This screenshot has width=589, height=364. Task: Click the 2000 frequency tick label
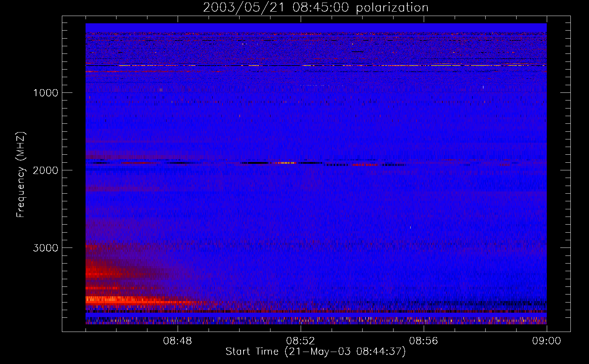[x=46, y=170]
